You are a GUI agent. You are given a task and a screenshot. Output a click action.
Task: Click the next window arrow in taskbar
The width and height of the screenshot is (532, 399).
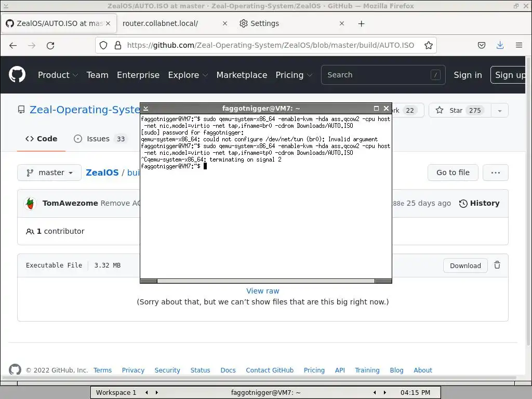pos(385,393)
